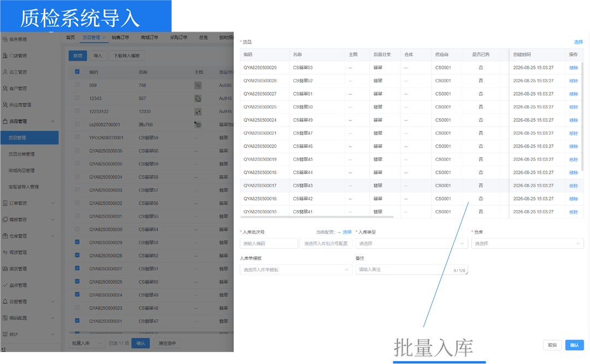This screenshot has height=364, width=590.
Task: Expand the 统计 sidebar chevron
Action: click(52, 335)
